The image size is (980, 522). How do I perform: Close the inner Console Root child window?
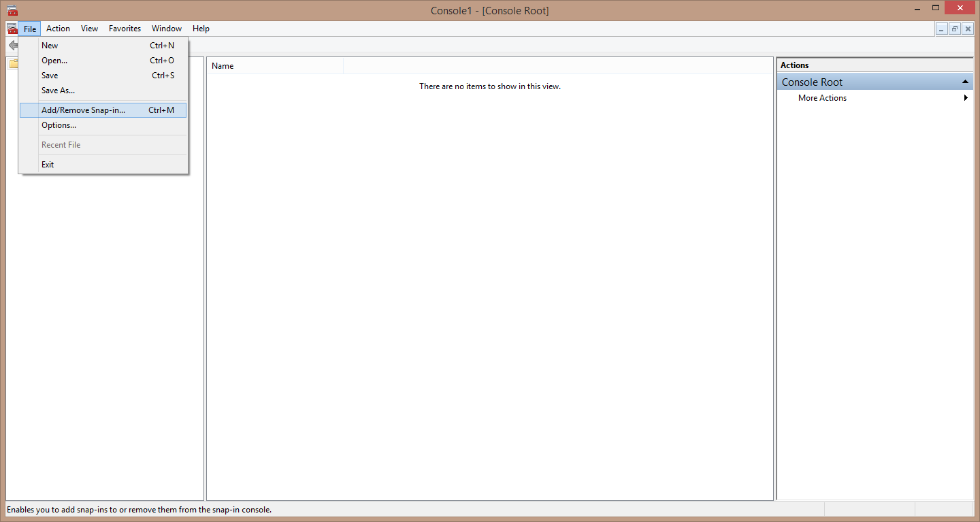968,29
